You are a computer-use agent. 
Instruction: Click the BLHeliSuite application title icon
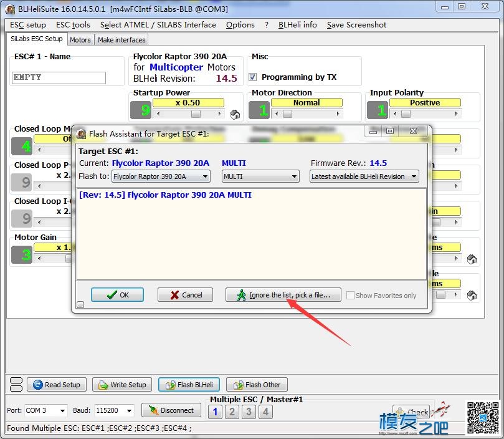(x=11, y=9)
